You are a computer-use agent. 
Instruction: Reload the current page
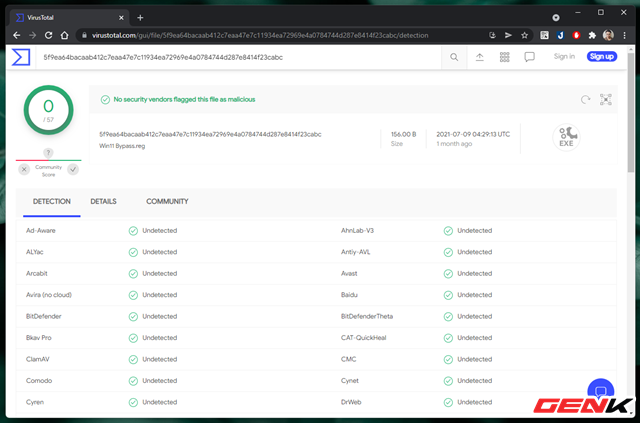[x=48, y=36]
